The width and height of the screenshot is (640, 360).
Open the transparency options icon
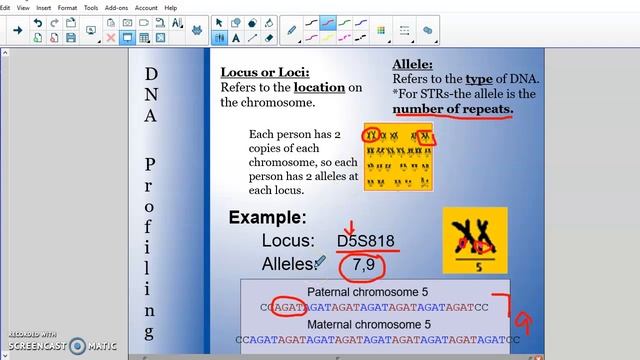coord(427,30)
